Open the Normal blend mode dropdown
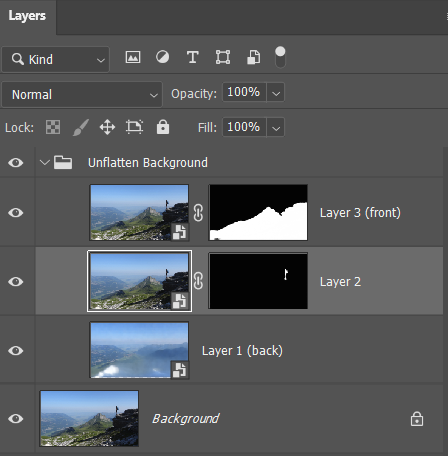 [82, 95]
